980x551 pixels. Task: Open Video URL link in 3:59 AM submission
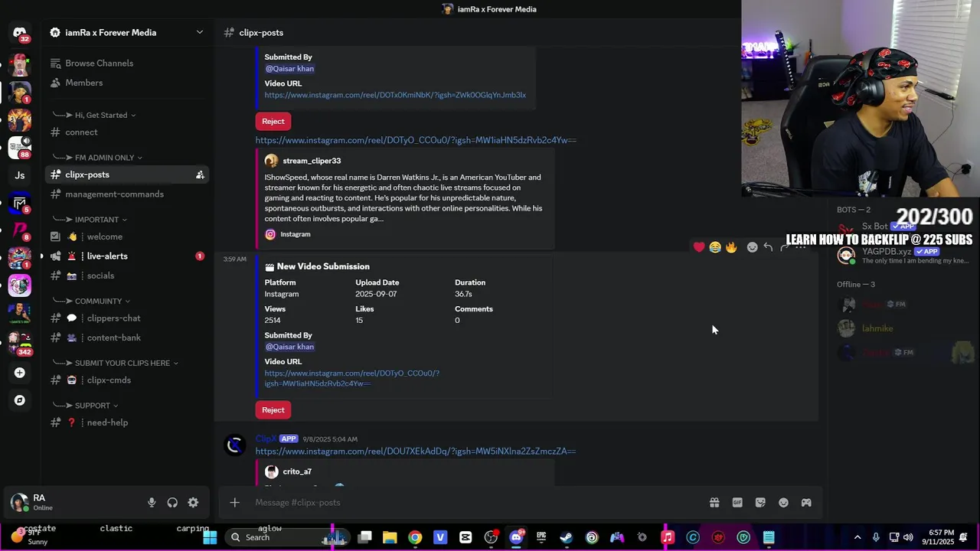352,378
